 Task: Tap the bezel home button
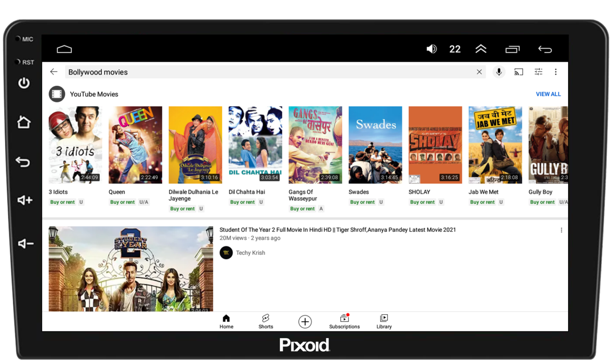(x=24, y=122)
